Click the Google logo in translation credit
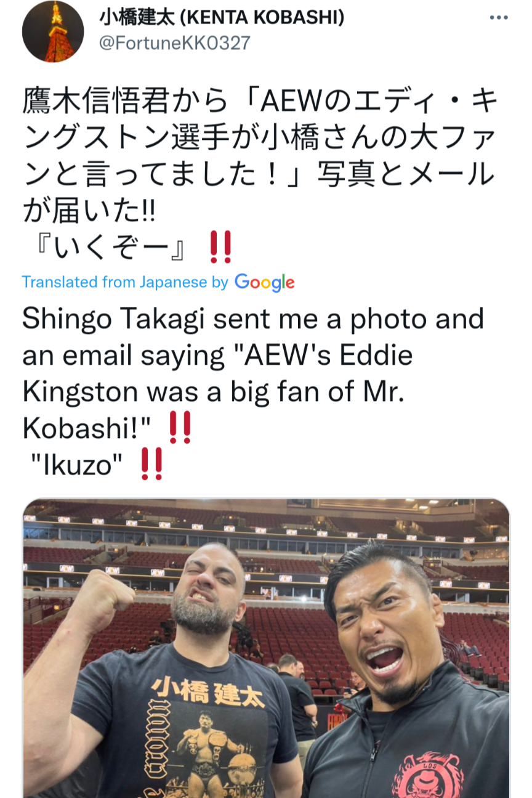 point(264,282)
